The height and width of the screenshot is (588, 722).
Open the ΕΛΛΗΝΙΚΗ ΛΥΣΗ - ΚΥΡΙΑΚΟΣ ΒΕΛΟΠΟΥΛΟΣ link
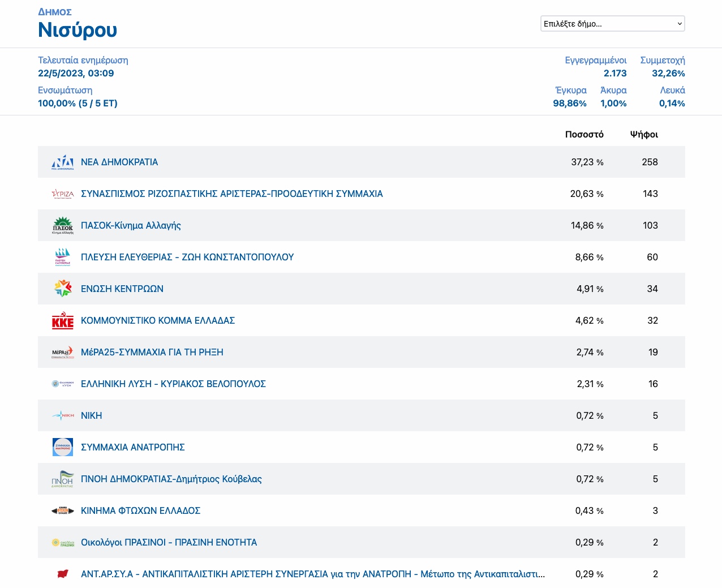click(x=173, y=384)
